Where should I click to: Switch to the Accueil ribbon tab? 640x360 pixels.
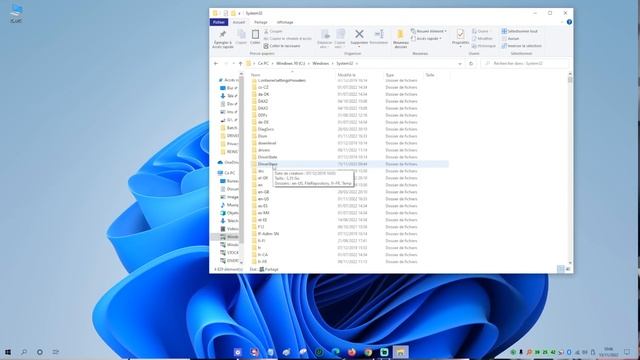click(x=239, y=22)
